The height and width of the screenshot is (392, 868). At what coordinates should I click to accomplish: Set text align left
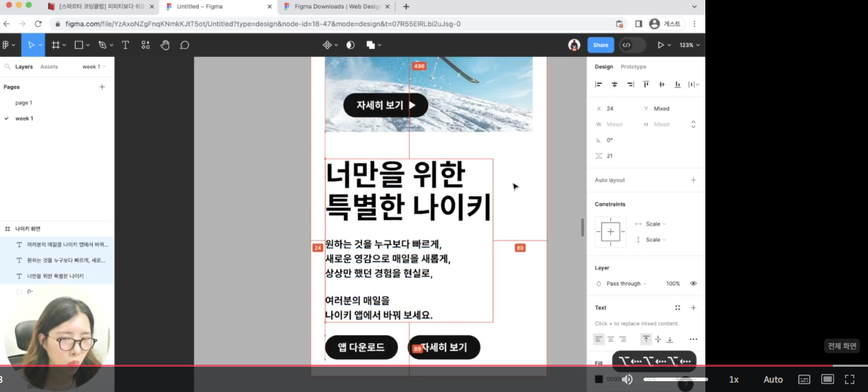click(599, 339)
